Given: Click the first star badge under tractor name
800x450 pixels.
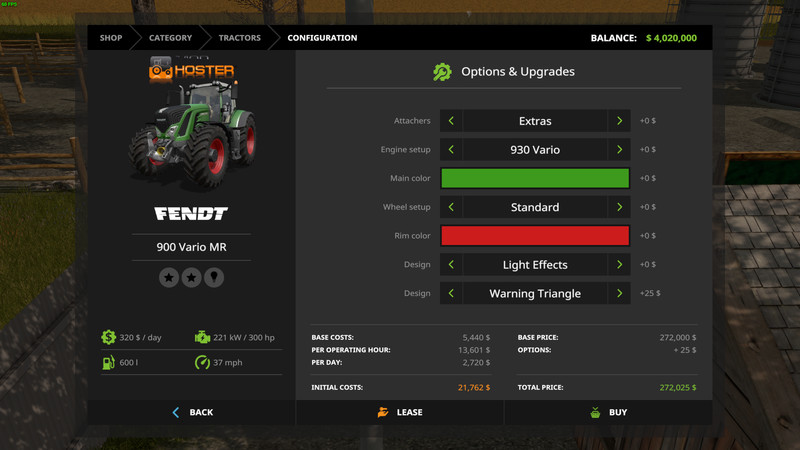Looking at the screenshot, I should point(169,277).
